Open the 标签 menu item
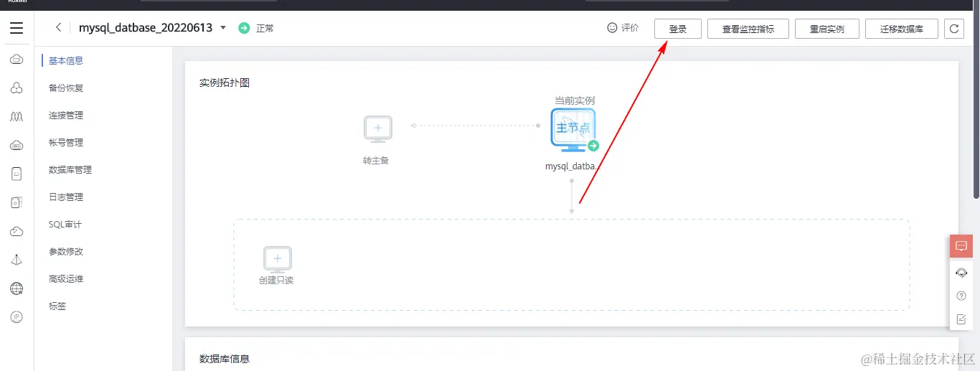This screenshot has width=980, height=371. (x=57, y=306)
